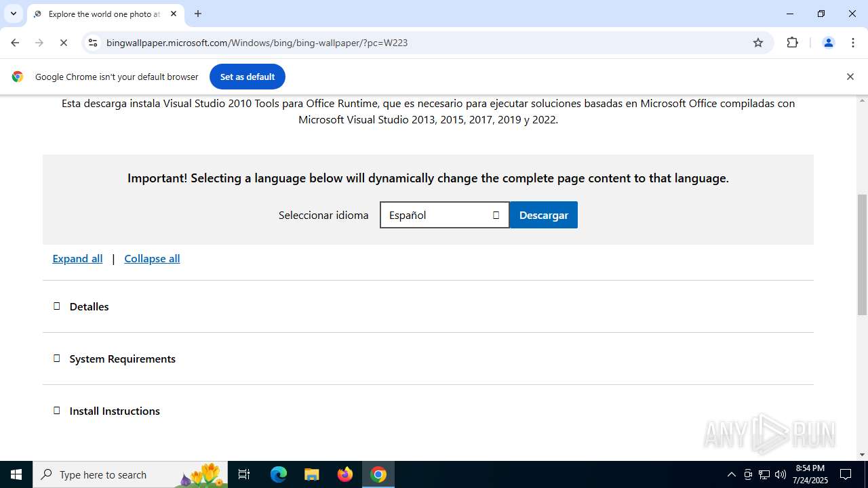Screen dimensions: 868x488
Task: Open File Explorer from taskbar
Action: coord(312,474)
